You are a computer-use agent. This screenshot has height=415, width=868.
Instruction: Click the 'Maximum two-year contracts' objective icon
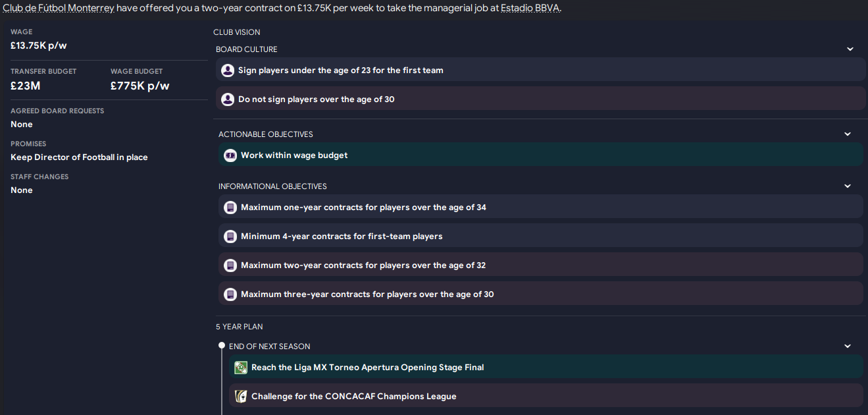pos(230,265)
